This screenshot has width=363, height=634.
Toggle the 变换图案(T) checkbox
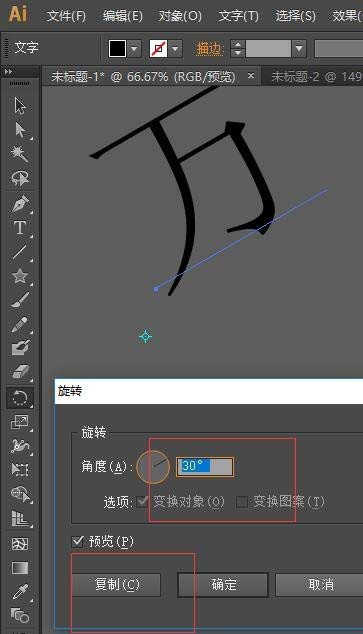click(242, 502)
